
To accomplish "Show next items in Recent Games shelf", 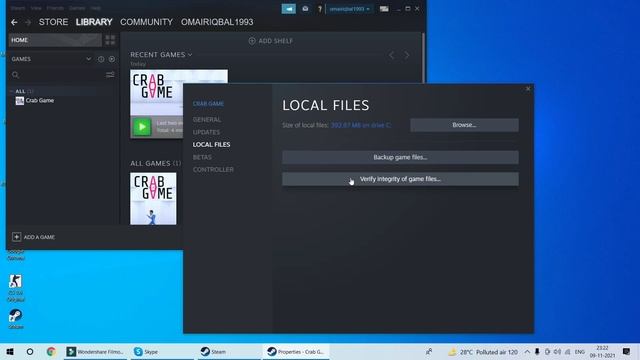I will 407,55.
